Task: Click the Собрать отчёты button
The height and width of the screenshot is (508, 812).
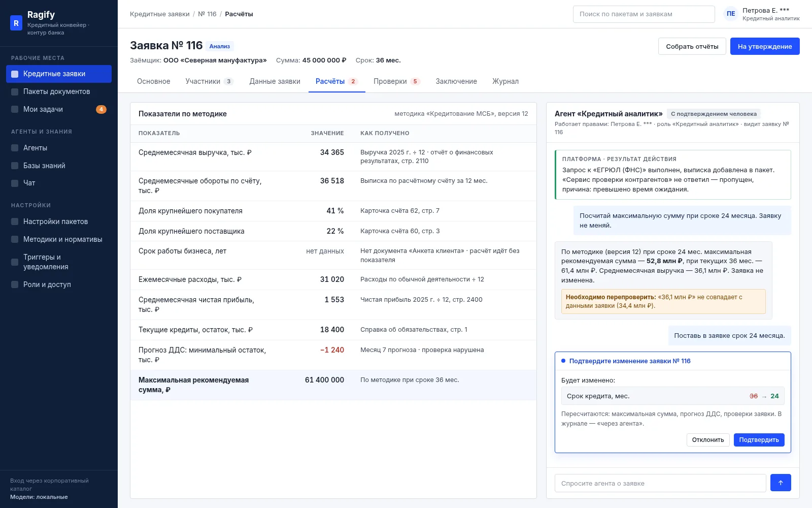Action: [x=692, y=46]
